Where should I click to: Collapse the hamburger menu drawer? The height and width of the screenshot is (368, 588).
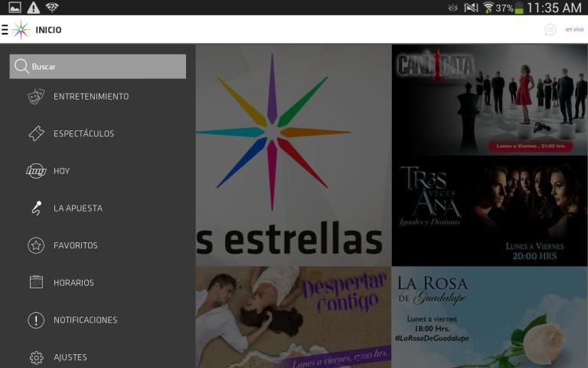[x=5, y=30]
